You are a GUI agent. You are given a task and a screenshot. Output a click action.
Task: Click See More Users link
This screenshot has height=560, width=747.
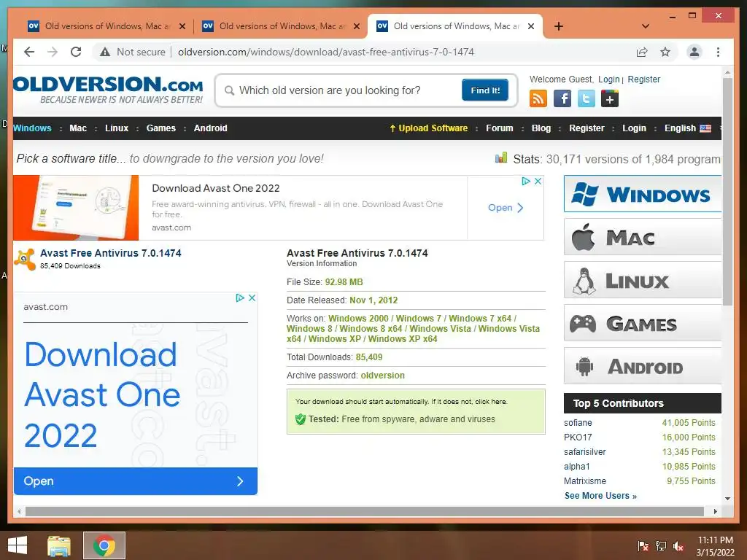click(600, 496)
